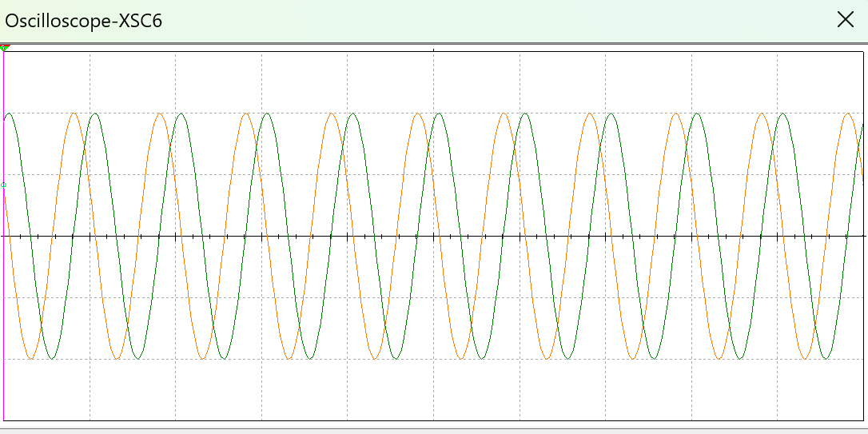Click the last green trough on right

click(x=826, y=358)
